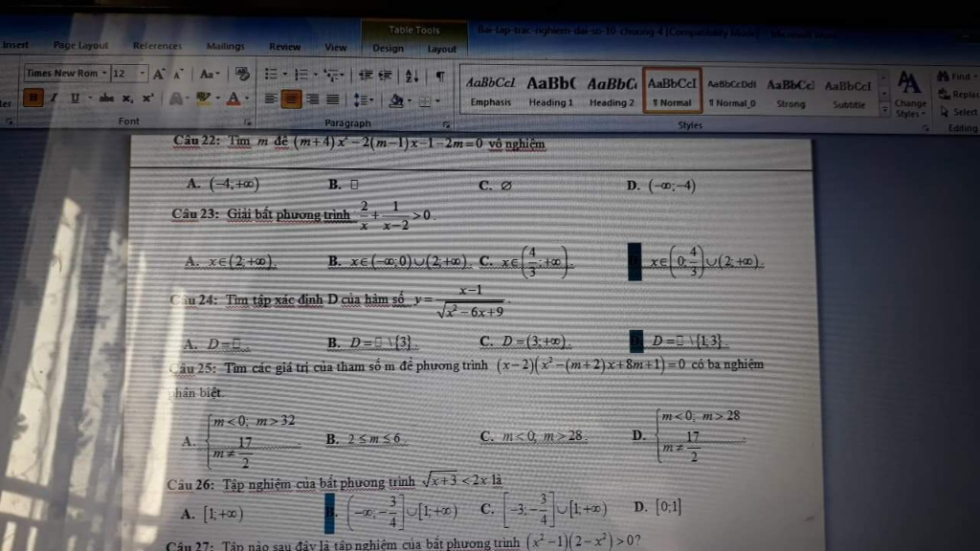
Task: Click Change Styles icon
Action: click(x=909, y=94)
